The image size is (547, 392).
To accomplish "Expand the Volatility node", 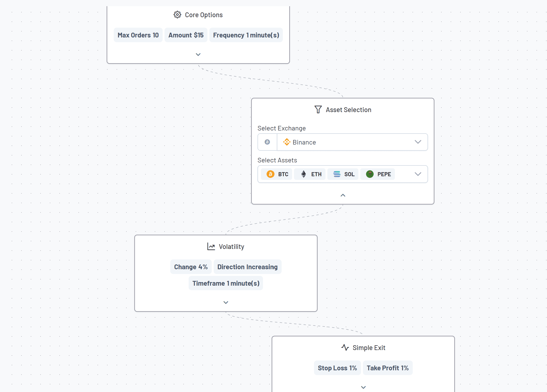I will [x=226, y=302].
